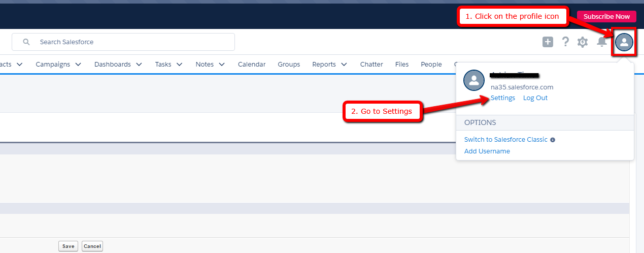Click the Cancel button

(92, 246)
